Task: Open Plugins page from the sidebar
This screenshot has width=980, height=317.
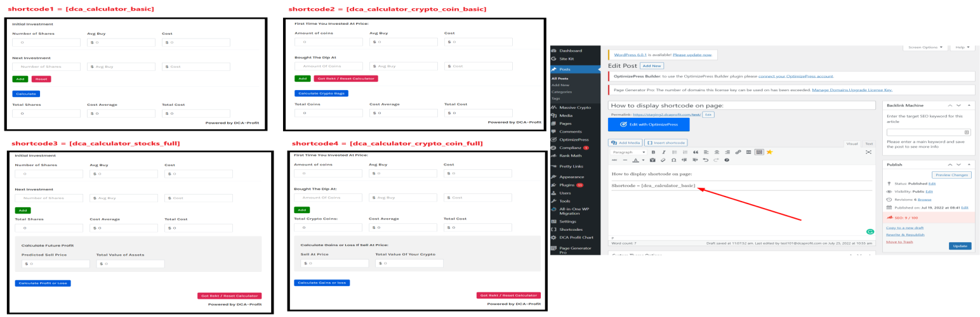Action: point(567,184)
